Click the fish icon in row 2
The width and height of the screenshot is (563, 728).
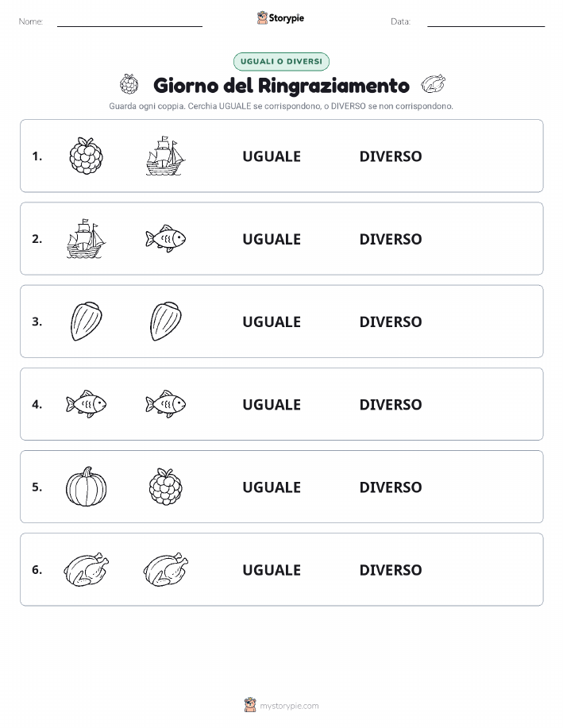point(165,239)
